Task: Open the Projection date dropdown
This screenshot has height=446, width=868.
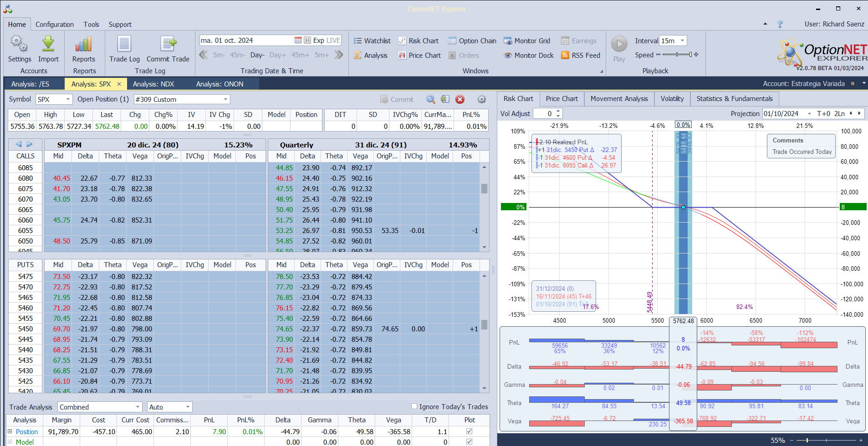Action: pyautogui.click(x=809, y=113)
